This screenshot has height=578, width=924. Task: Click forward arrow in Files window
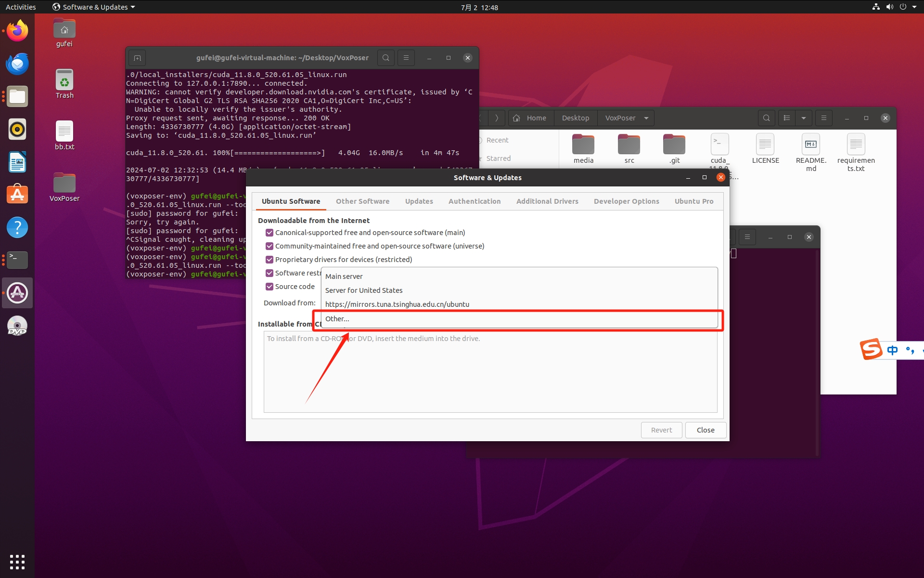click(497, 118)
